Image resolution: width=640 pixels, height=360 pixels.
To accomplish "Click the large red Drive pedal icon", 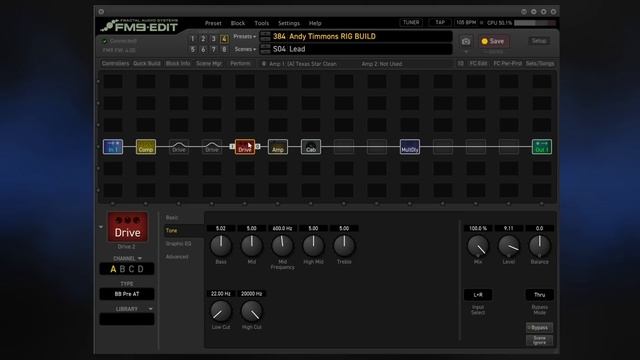I will point(127,227).
